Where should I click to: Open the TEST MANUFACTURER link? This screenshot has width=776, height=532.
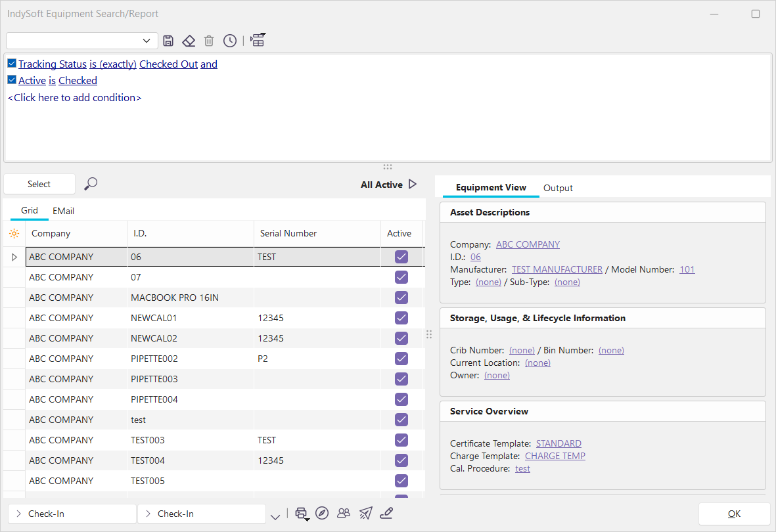click(557, 269)
